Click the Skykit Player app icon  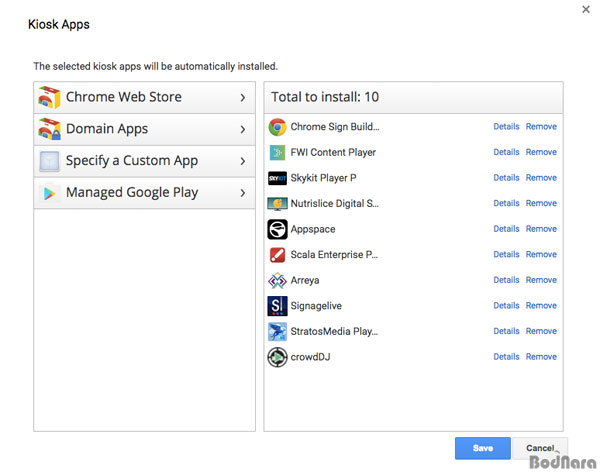click(277, 178)
